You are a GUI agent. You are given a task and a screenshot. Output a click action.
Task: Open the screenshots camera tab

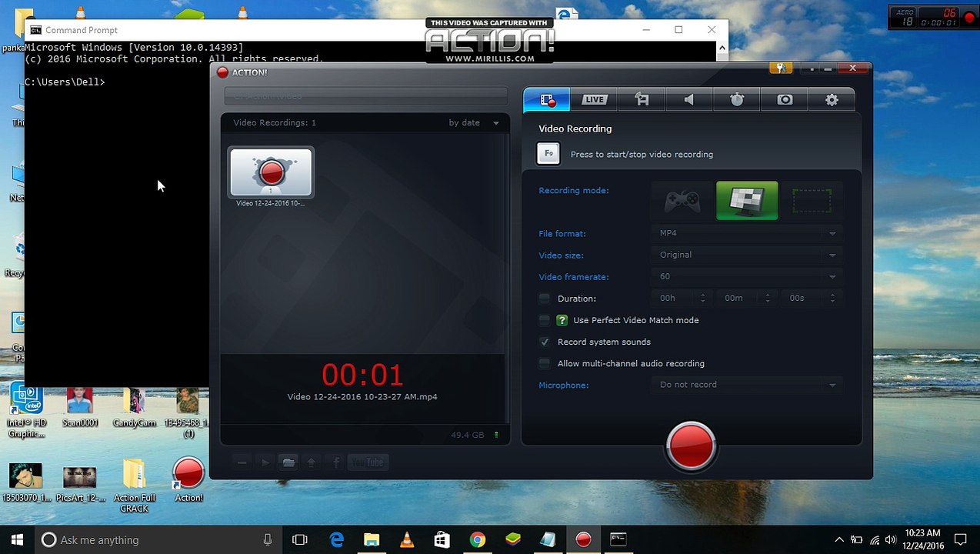(x=785, y=99)
